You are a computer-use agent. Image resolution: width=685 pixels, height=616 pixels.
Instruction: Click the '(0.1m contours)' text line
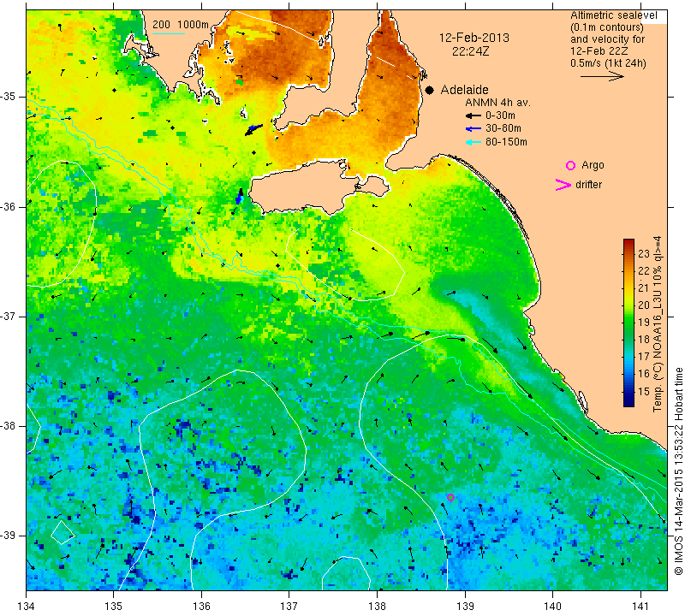[x=607, y=27]
